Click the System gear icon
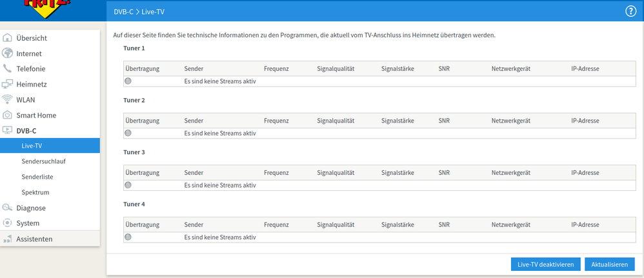 point(8,223)
